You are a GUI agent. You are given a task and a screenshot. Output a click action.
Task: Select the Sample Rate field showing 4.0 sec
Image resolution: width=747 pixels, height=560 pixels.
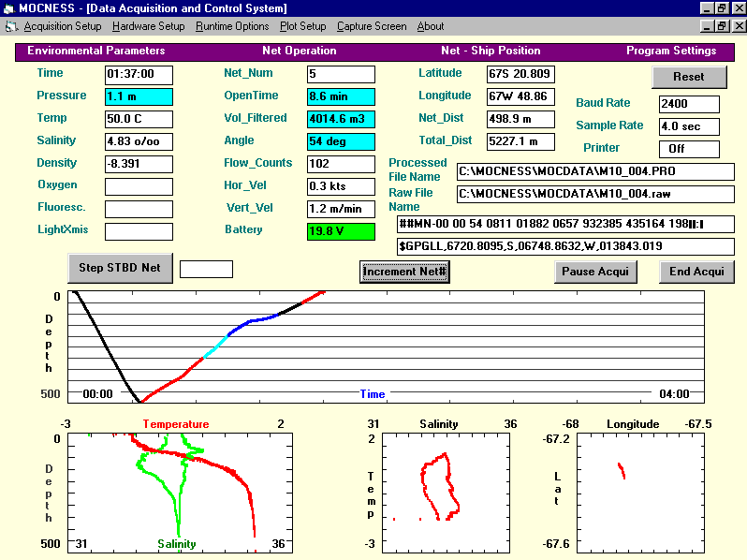[689, 126]
